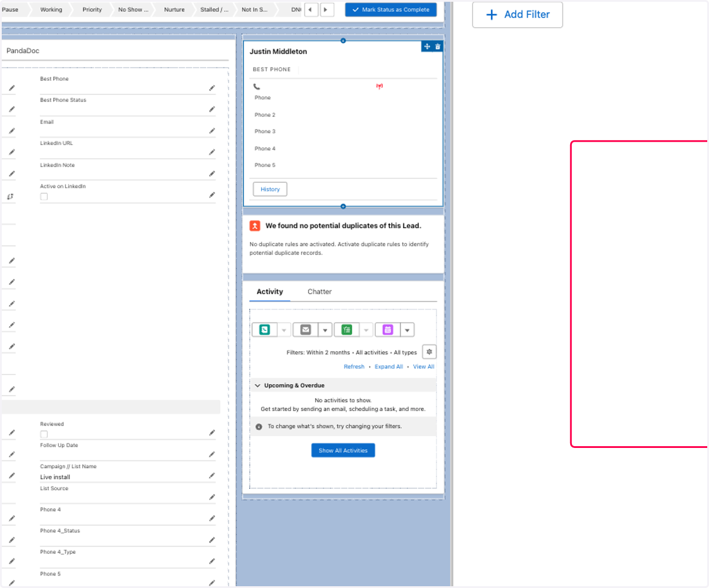
Task: Delete the Justin Middleton component via trash icon
Action: pyautogui.click(x=438, y=47)
